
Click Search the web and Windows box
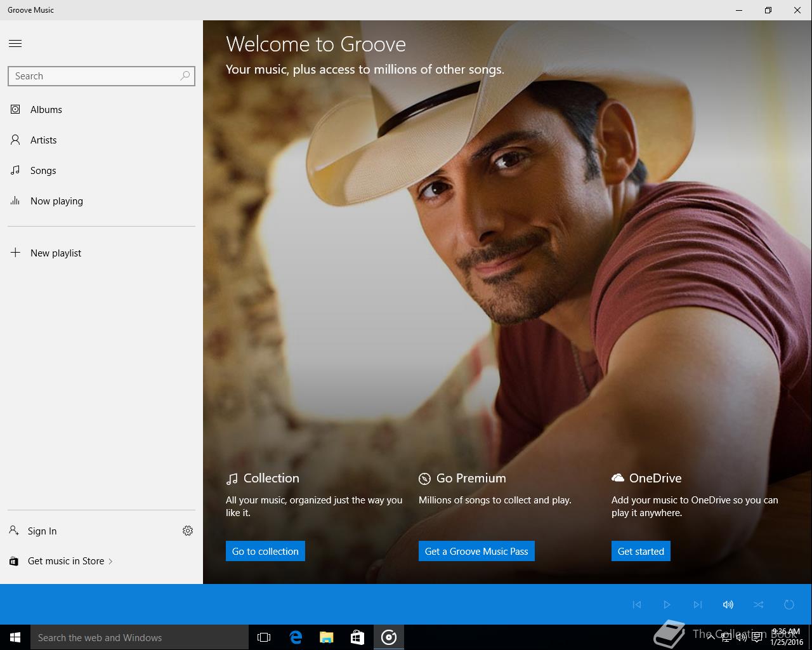[140, 637]
